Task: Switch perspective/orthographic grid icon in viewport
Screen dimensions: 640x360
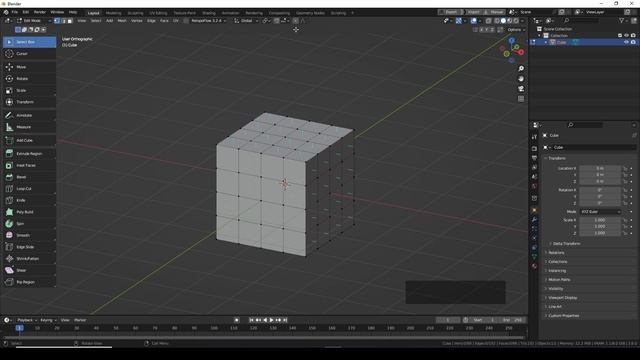Action: click(521, 99)
